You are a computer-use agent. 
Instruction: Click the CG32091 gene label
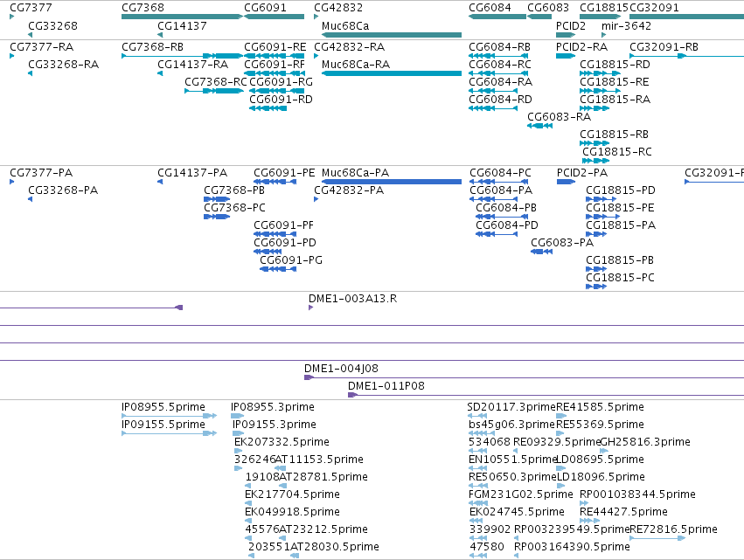tap(654, 8)
